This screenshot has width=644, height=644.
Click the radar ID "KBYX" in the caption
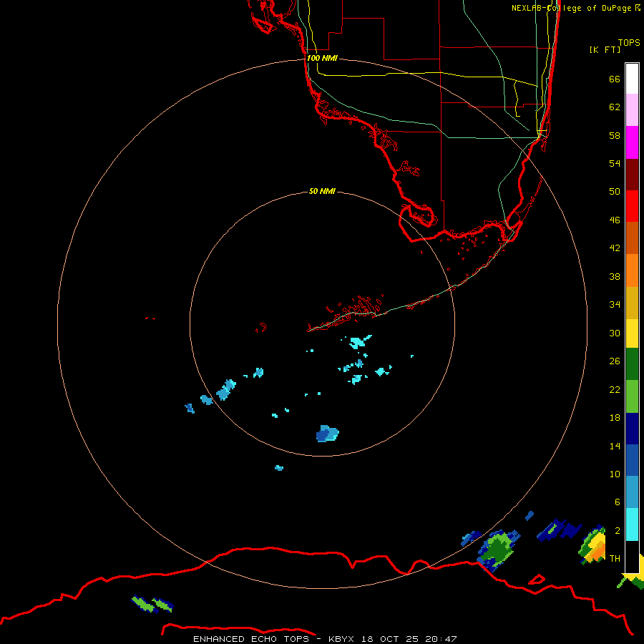(342, 639)
